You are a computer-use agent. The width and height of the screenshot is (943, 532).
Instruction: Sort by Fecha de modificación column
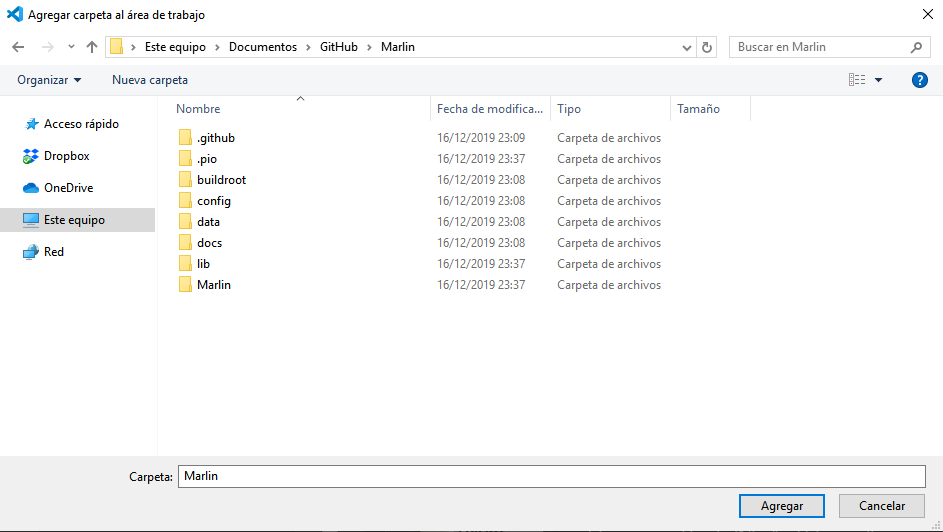pyautogui.click(x=490, y=109)
